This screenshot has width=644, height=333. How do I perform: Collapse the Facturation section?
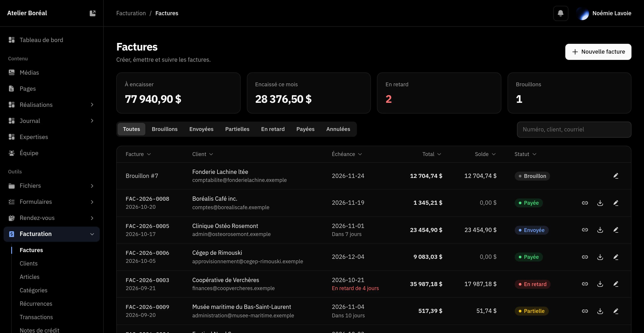92,234
